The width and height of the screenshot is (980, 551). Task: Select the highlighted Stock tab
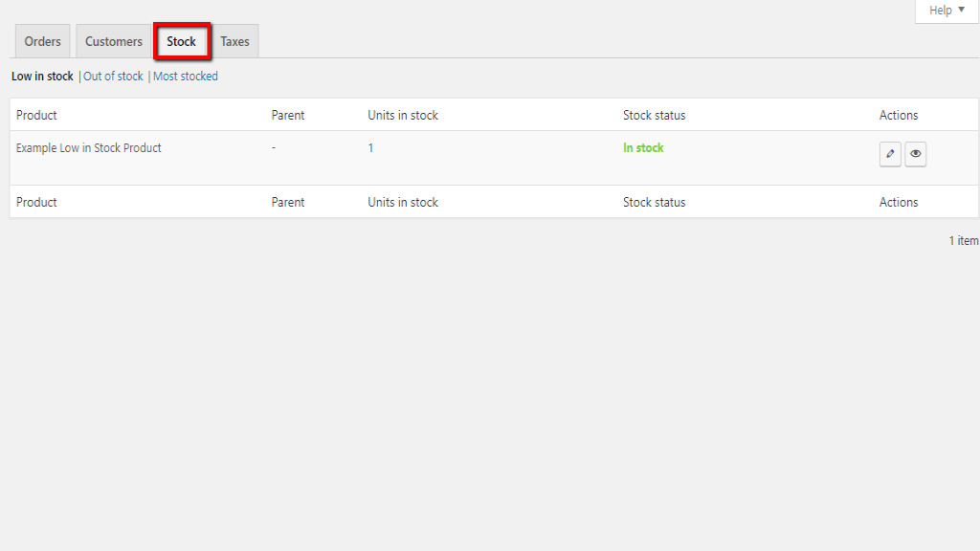tap(182, 42)
